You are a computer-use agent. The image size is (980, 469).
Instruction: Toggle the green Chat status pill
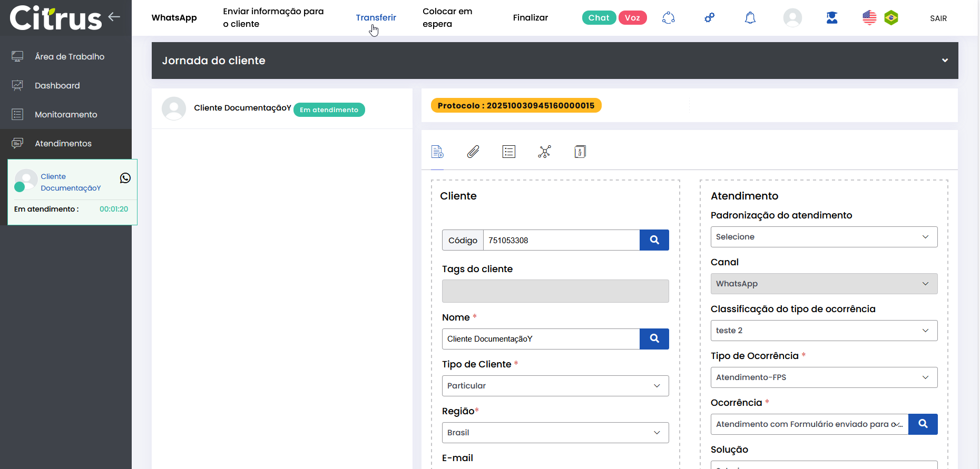(599, 18)
